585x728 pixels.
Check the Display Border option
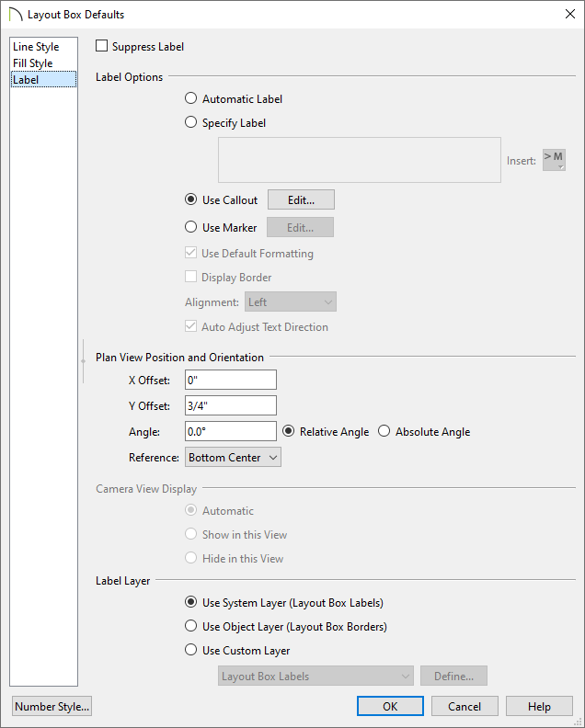click(190, 277)
